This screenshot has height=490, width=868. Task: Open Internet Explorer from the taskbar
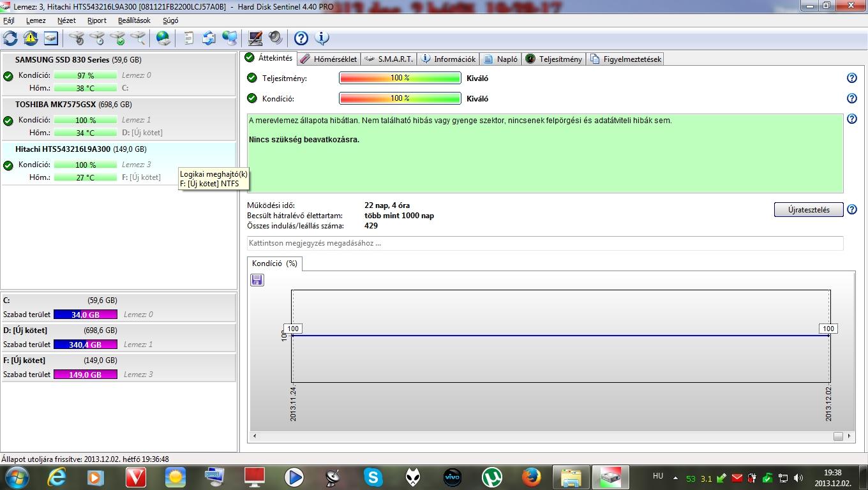point(56,477)
